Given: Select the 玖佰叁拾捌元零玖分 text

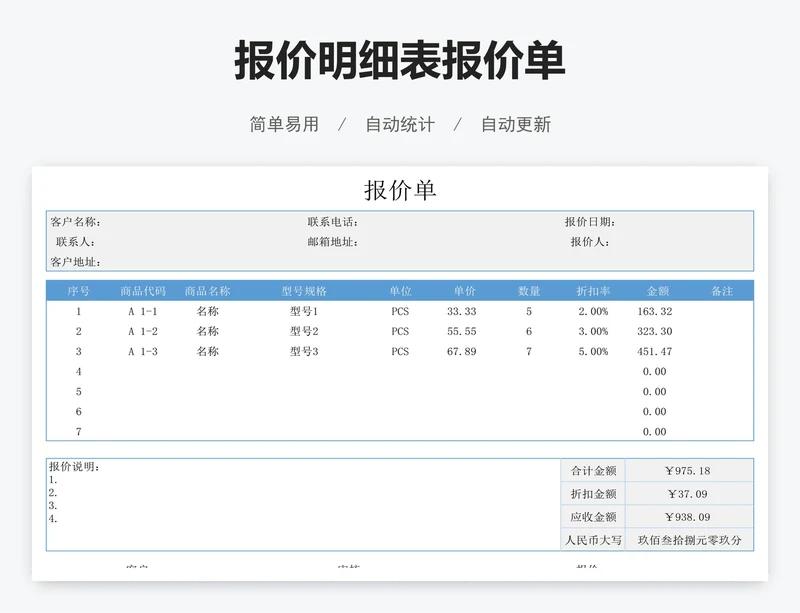Looking at the screenshot, I should (689, 540).
